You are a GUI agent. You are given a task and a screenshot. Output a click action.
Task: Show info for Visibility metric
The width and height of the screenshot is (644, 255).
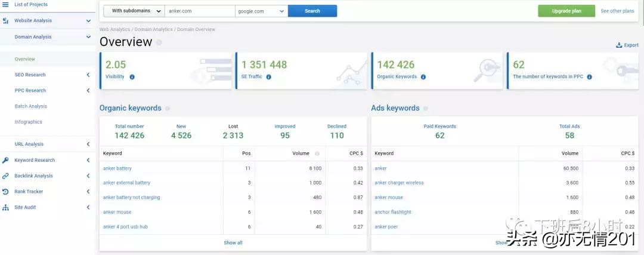click(x=132, y=76)
